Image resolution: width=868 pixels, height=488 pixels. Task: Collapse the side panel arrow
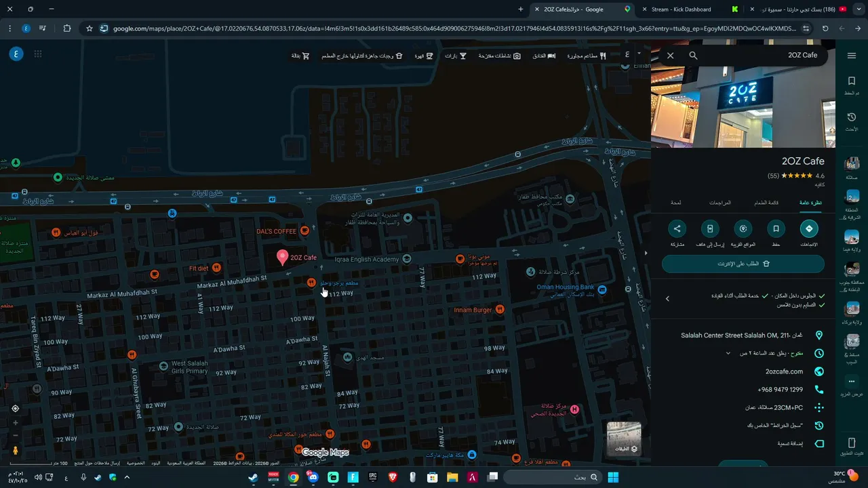pos(646,253)
